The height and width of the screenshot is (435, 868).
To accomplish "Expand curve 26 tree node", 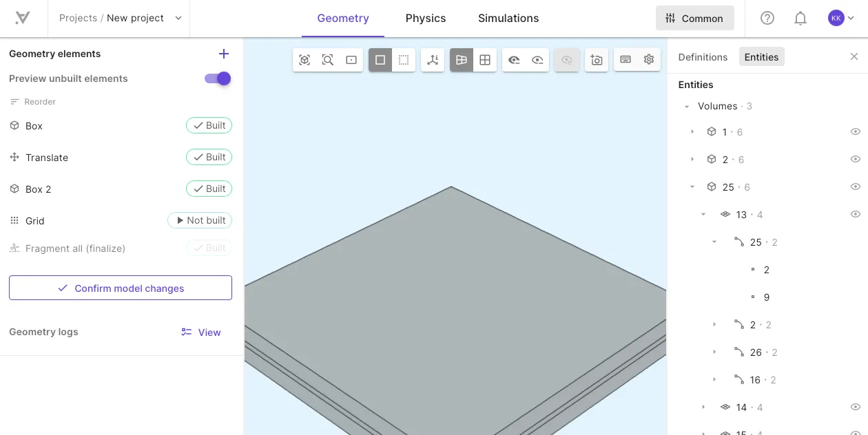I will 714,352.
